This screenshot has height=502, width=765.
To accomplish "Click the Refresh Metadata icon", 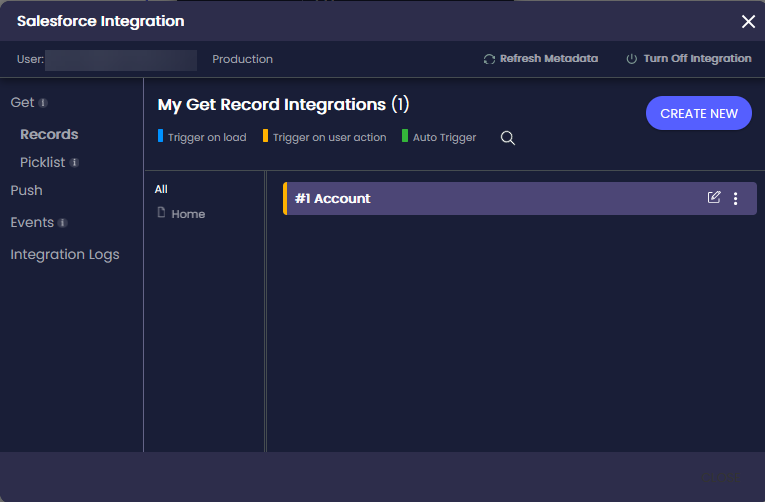I will coord(489,59).
